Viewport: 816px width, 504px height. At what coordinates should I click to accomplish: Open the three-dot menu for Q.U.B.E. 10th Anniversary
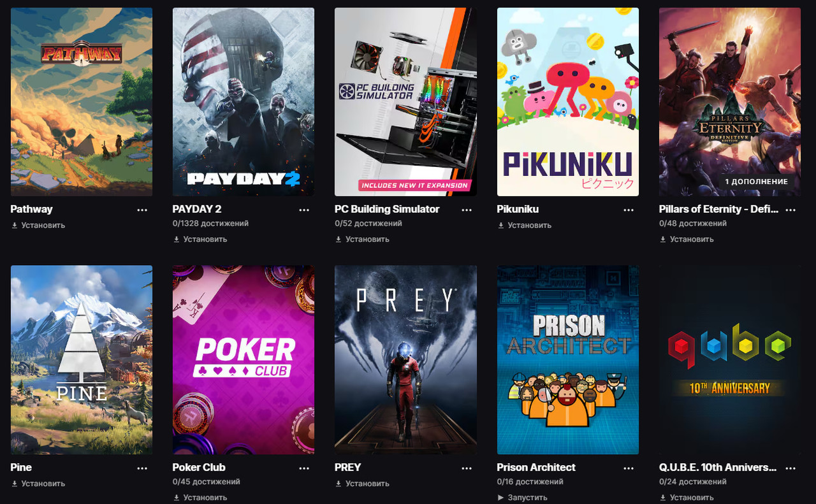(x=790, y=468)
